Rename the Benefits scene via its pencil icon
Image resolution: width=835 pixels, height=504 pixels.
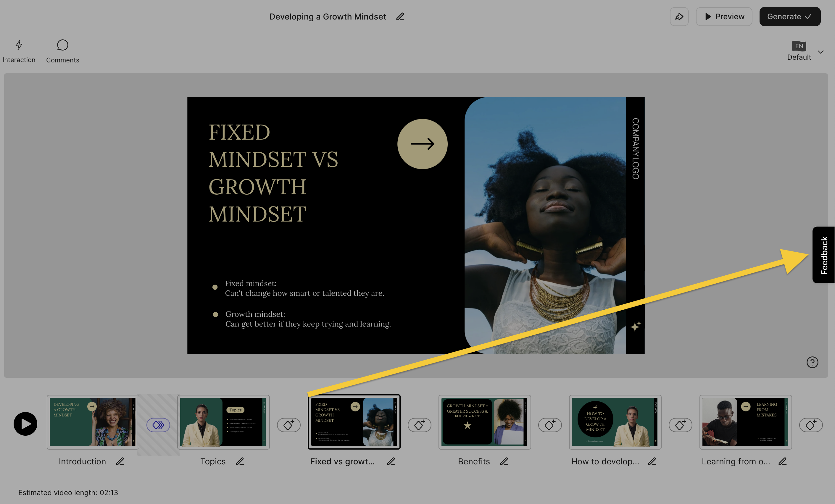click(504, 461)
